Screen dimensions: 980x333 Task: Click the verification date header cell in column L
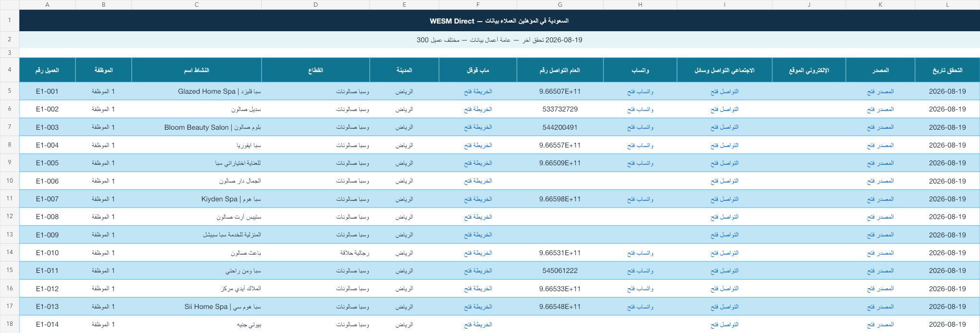coord(947,70)
